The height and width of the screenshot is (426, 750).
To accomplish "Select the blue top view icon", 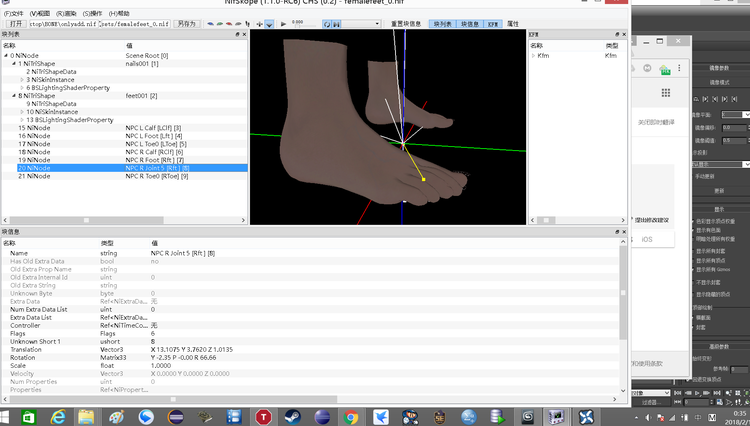I will coord(210,24).
